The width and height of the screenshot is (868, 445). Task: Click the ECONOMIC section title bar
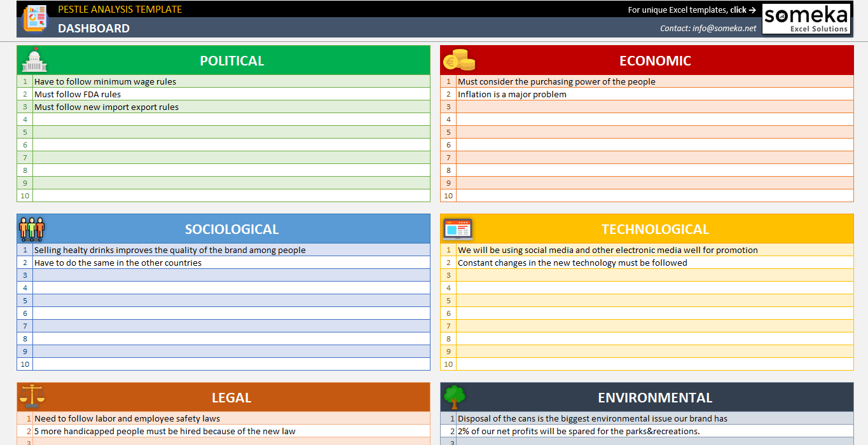coord(655,60)
